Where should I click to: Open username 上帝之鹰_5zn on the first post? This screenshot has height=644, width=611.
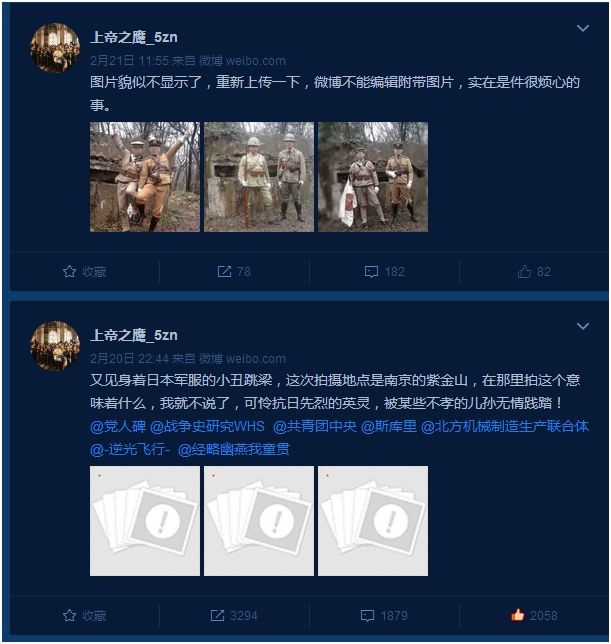coord(134,37)
